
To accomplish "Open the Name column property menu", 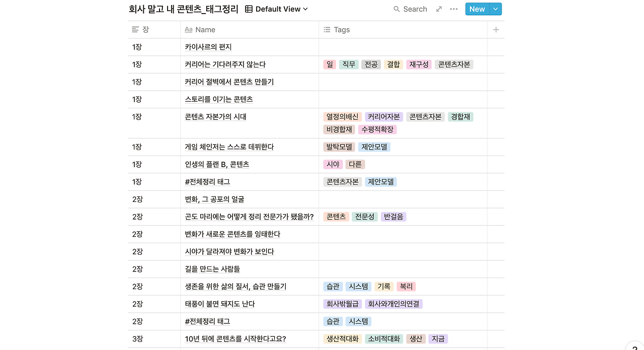I will point(203,30).
